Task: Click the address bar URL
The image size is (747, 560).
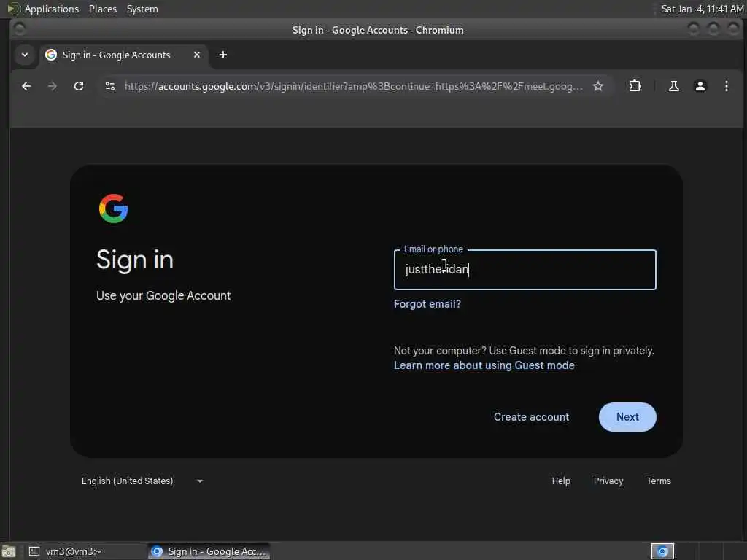Action: click(353, 86)
